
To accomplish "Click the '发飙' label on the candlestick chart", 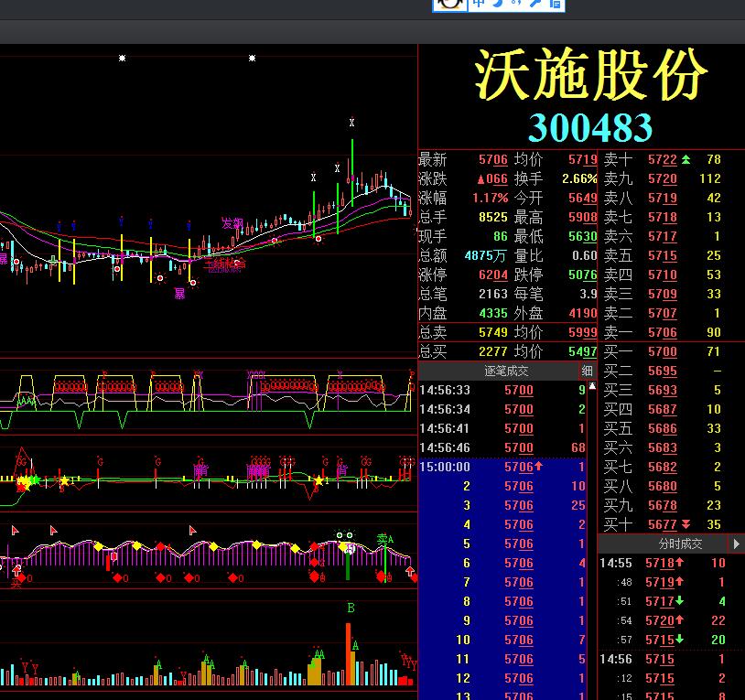I will pos(232,223).
